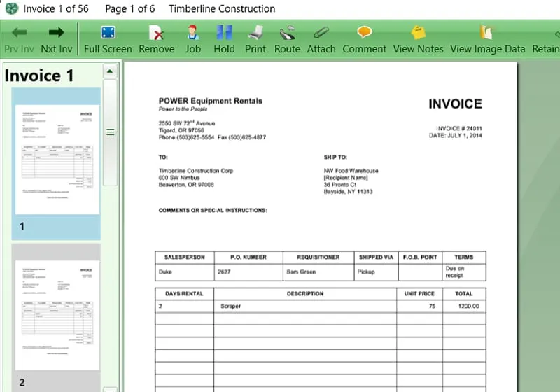560x392 pixels.
Task: Click the scroll-down arrow in thumbnail panel
Action: pos(110,388)
